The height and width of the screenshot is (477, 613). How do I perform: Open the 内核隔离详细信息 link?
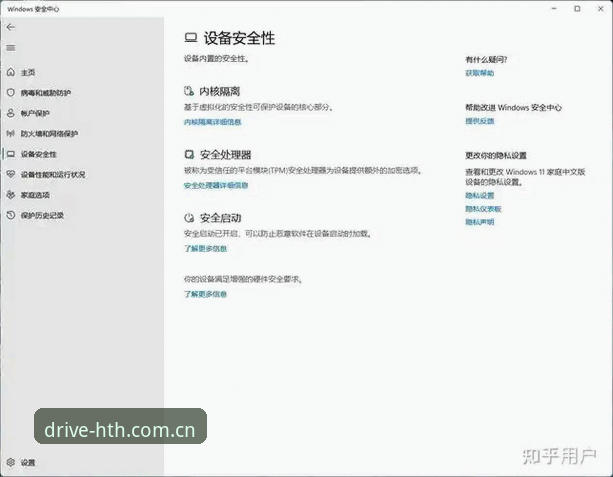[x=212, y=122]
